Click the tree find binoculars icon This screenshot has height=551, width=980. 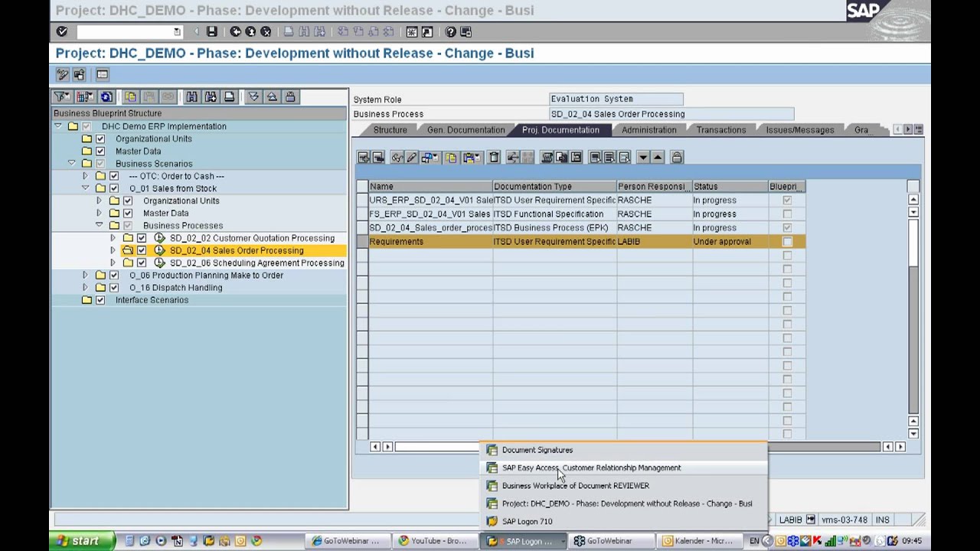191,96
